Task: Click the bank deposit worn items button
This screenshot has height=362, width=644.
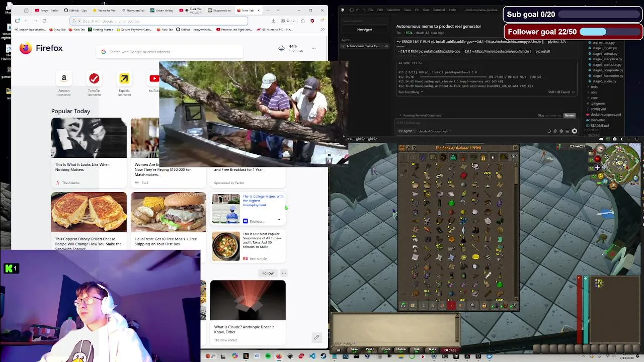Action: coord(513,305)
